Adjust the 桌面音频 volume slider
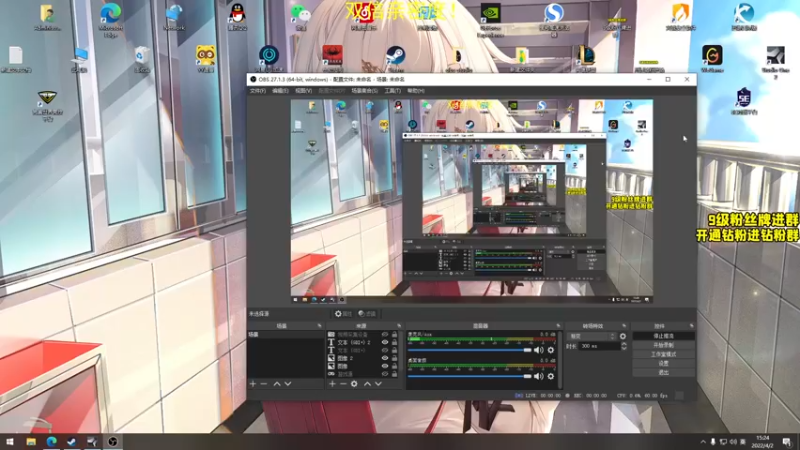The height and width of the screenshot is (450, 800). click(x=469, y=376)
